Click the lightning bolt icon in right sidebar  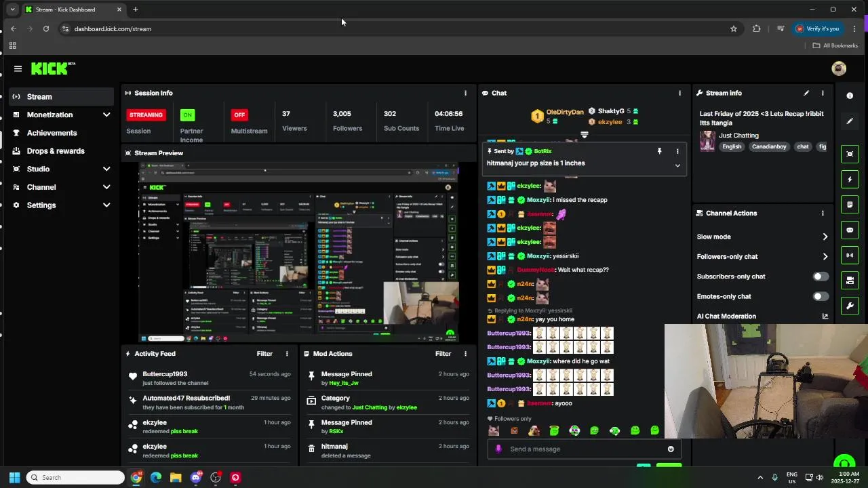point(850,180)
